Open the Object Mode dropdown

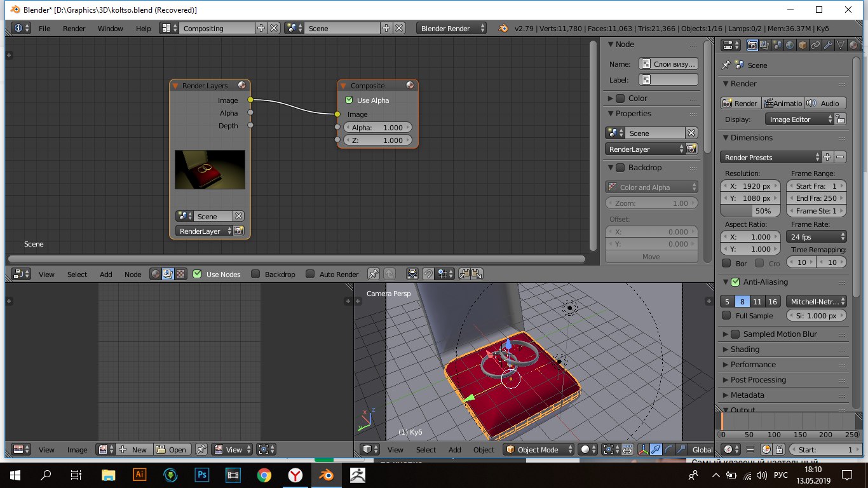[x=539, y=449]
